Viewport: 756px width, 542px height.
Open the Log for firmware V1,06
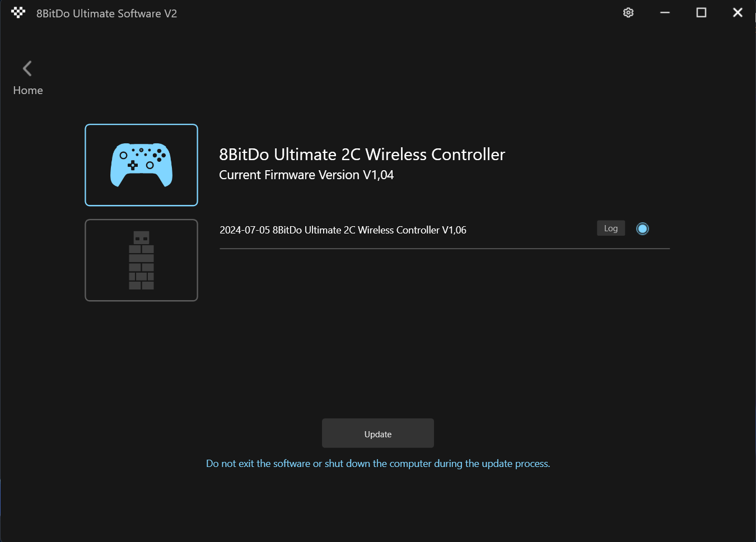(611, 228)
